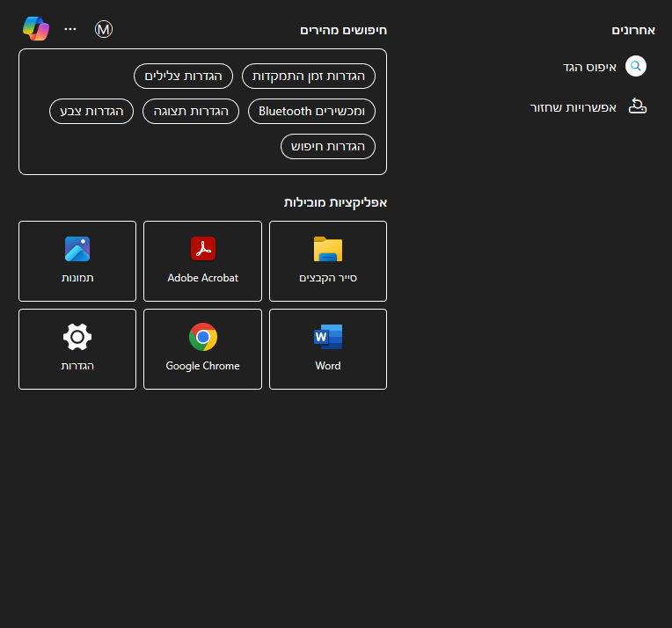Select the הגדרות צבע quick search
672x628 pixels.
coord(91,112)
